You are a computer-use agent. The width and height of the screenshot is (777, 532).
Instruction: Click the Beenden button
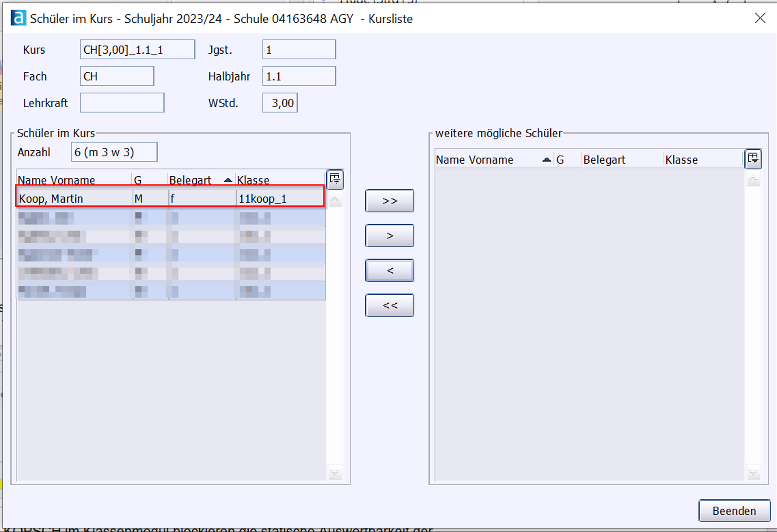(x=734, y=511)
